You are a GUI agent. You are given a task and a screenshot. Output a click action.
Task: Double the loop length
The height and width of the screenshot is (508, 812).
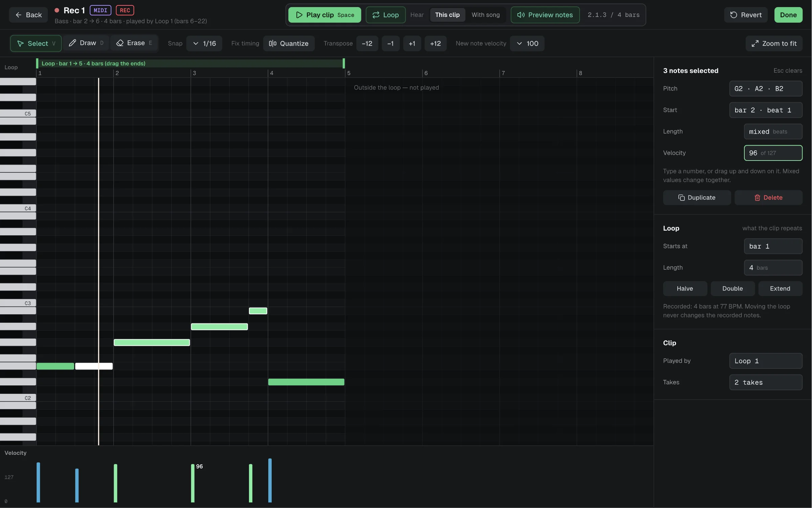(x=732, y=289)
